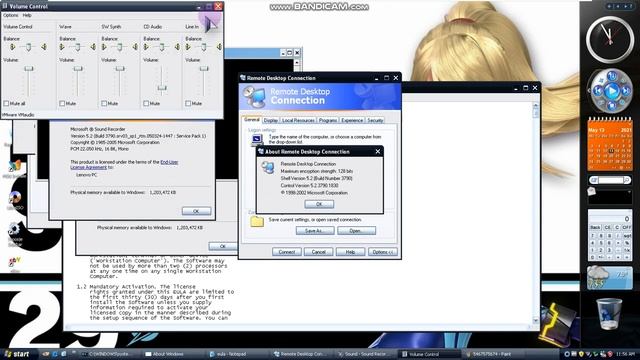Screen dimensions: 640x360
Task: Click the calculator gadget Back key
Action: [x=595, y=227]
